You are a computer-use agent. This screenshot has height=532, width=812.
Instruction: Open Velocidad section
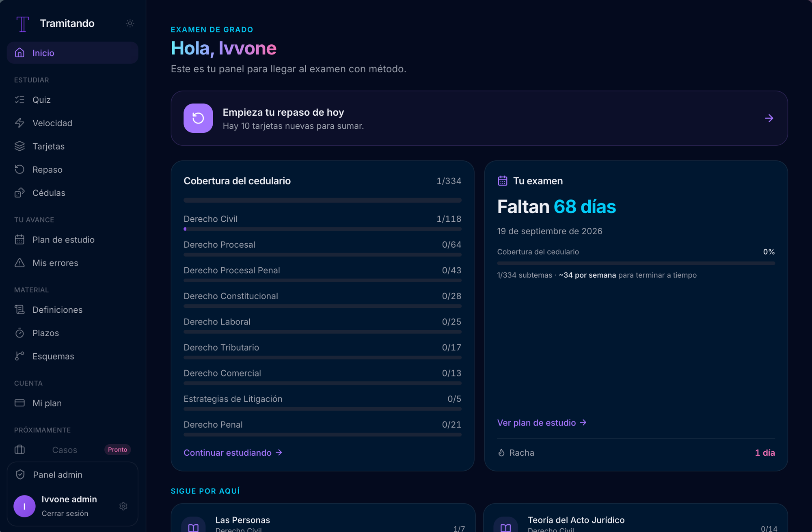tap(73, 123)
